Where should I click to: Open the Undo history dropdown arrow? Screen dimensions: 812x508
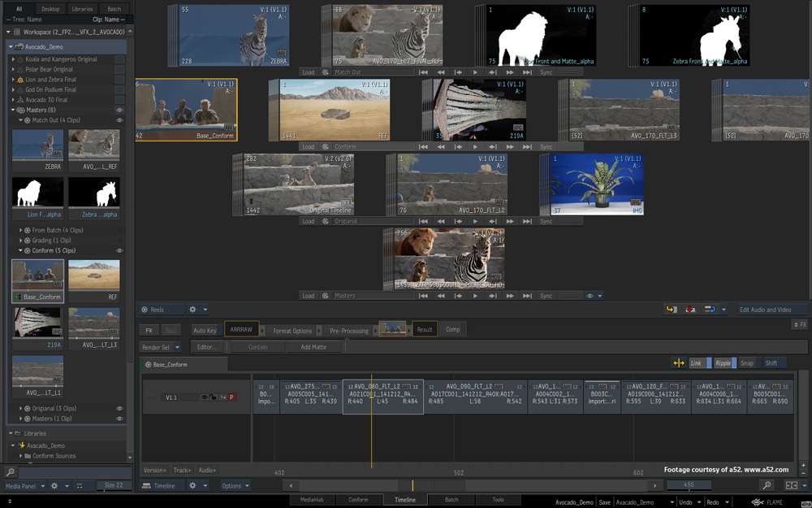click(698, 501)
